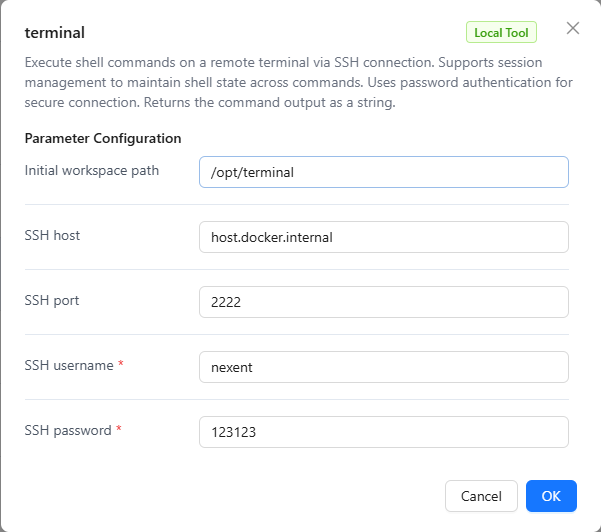Click the green Local Tool tag
601x532 pixels.
(501, 33)
